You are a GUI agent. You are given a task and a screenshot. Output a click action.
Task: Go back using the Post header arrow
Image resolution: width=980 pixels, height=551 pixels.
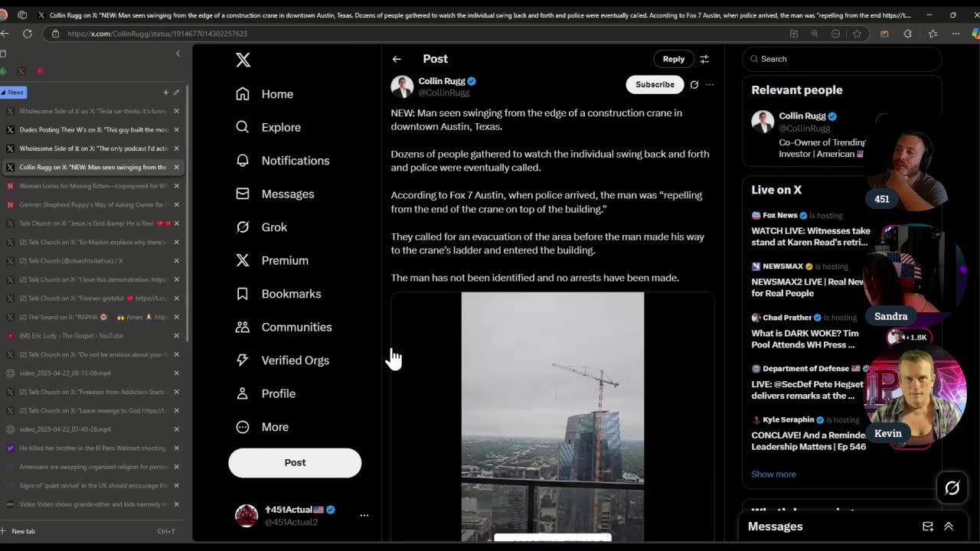coord(397,59)
